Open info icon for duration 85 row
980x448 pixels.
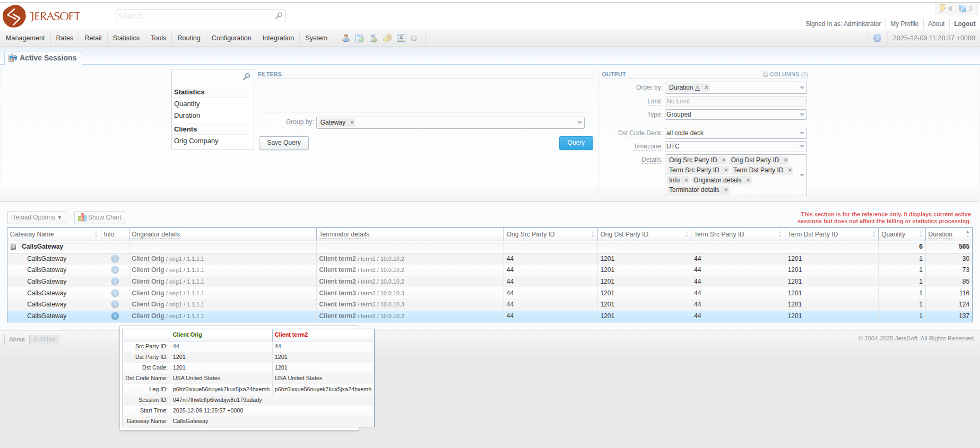(x=115, y=282)
